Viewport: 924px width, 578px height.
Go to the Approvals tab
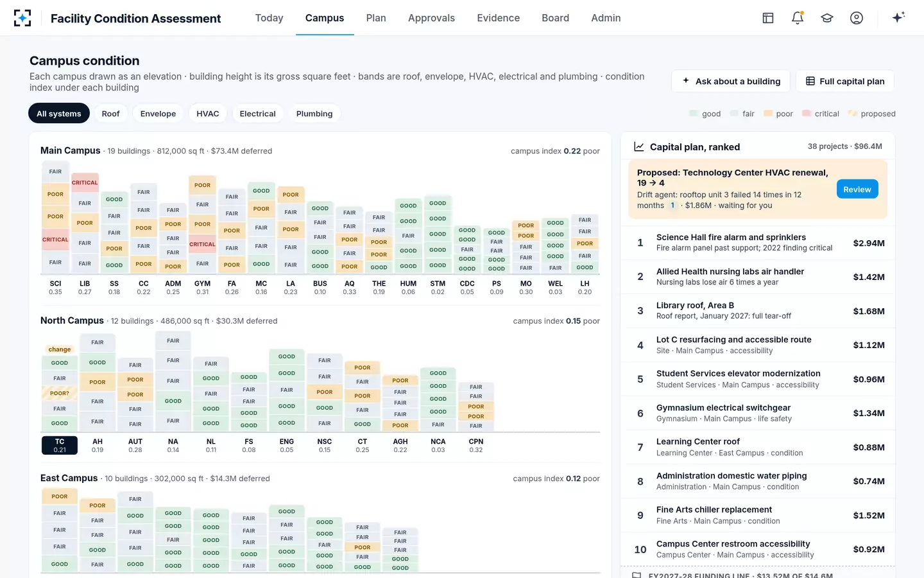431,18
